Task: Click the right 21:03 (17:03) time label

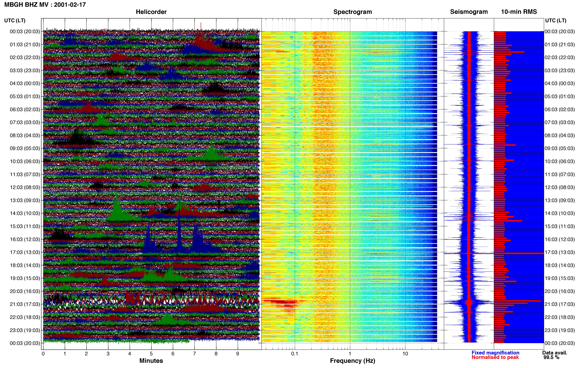Action: pyautogui.click(x=560, y=304)
